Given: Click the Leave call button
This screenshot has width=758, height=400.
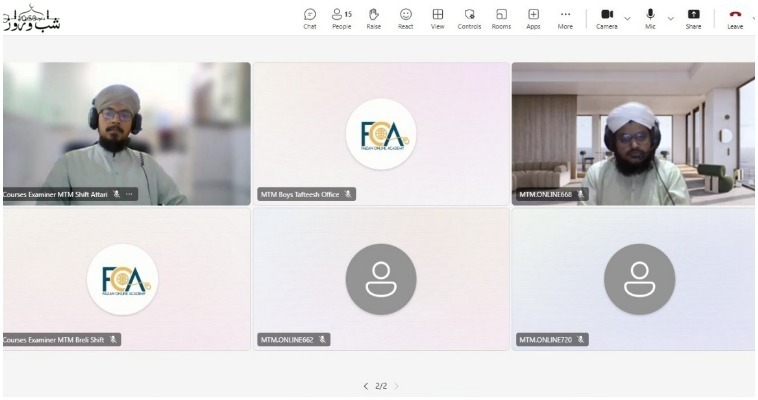Looking at the screenshot, I should pos(735,17).
